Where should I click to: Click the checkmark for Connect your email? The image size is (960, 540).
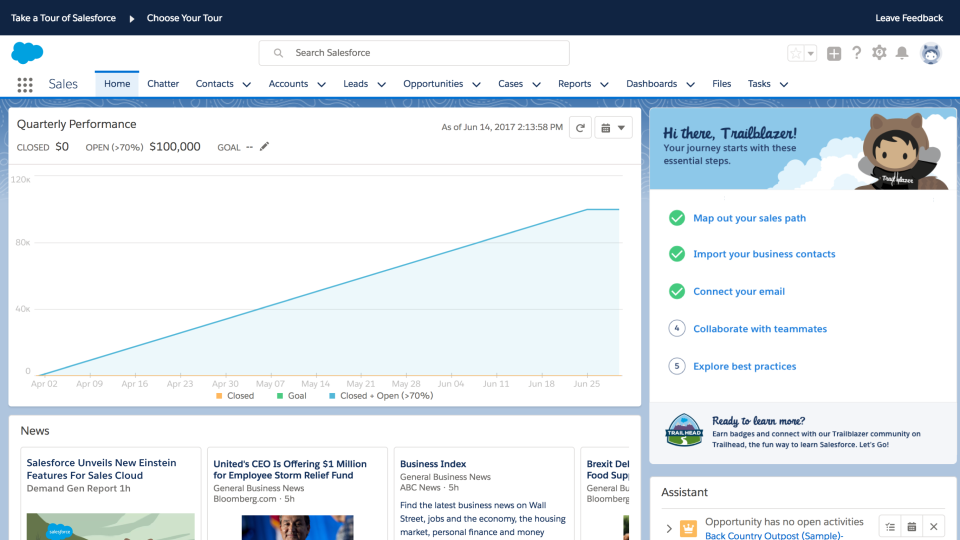point(677,291)
